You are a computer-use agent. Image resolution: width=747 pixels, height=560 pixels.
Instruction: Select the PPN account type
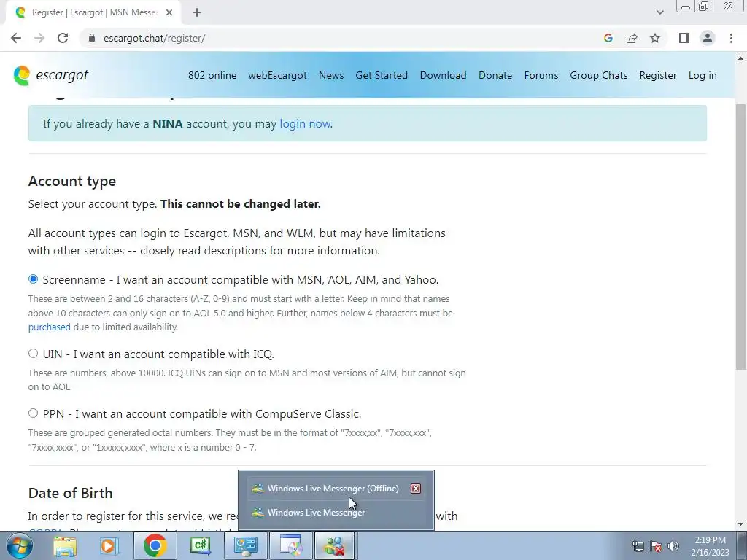pos(33,413)
